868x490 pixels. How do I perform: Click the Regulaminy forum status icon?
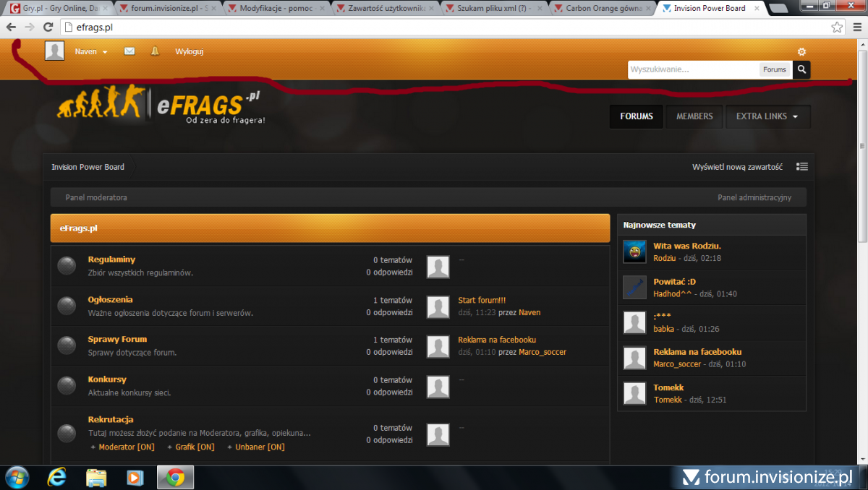pos(67,266)
